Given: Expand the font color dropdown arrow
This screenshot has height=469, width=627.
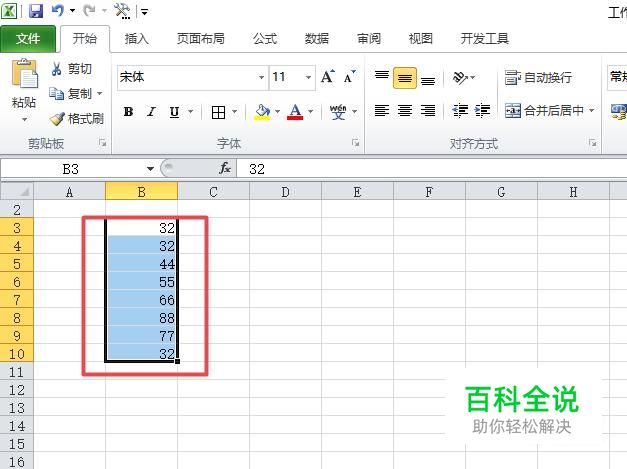Looking at the screenshot, I should (x=311, y=112).
